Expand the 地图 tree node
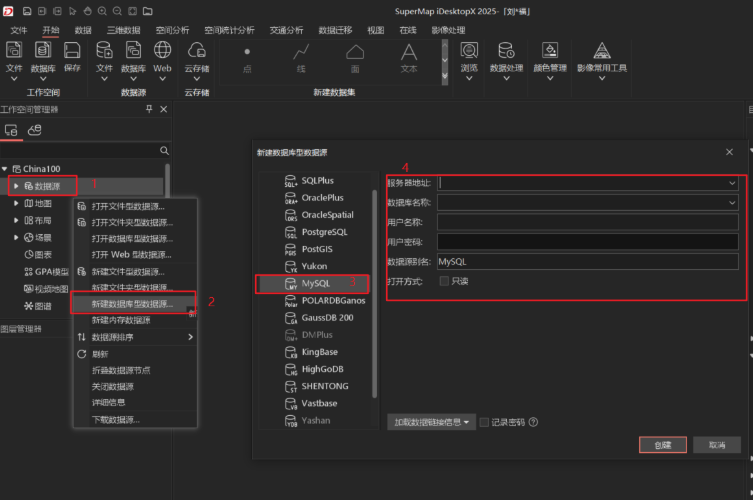753x500 pixels. click(17, 203)
